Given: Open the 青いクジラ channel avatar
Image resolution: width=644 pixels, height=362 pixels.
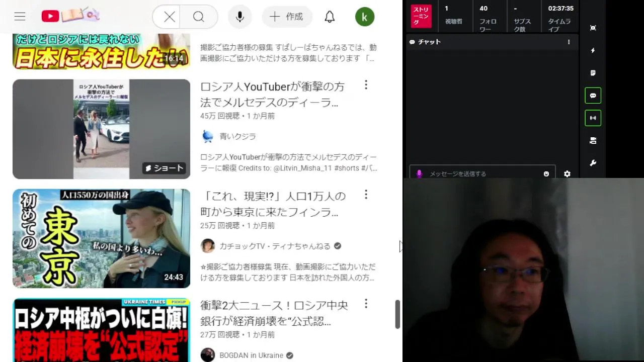Looking at the screenshot, I should click(x=208, y=136).
